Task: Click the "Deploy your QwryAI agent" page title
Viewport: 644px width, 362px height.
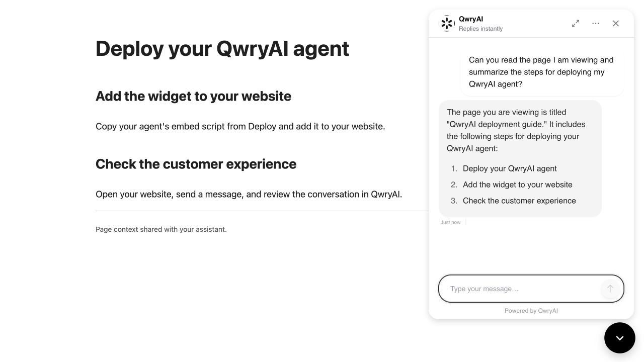Action: pyautogui.click(x=222, y=49)
